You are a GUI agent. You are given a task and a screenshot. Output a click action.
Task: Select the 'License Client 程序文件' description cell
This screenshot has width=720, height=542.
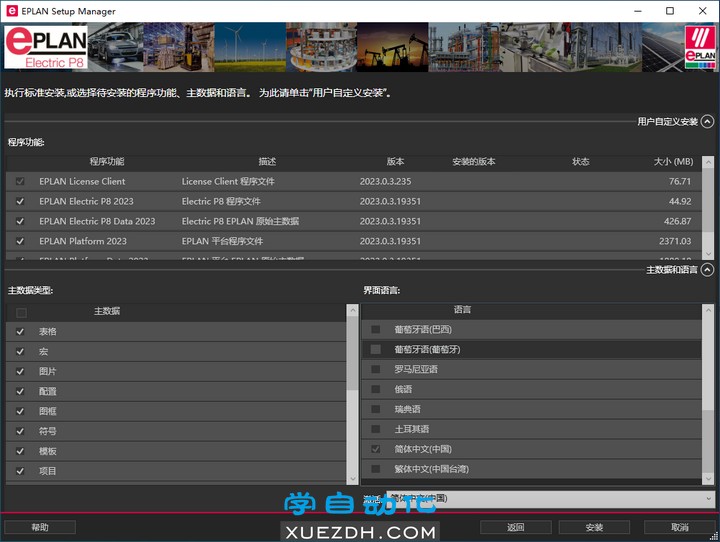pyautogui.click(x=228, y=181)
